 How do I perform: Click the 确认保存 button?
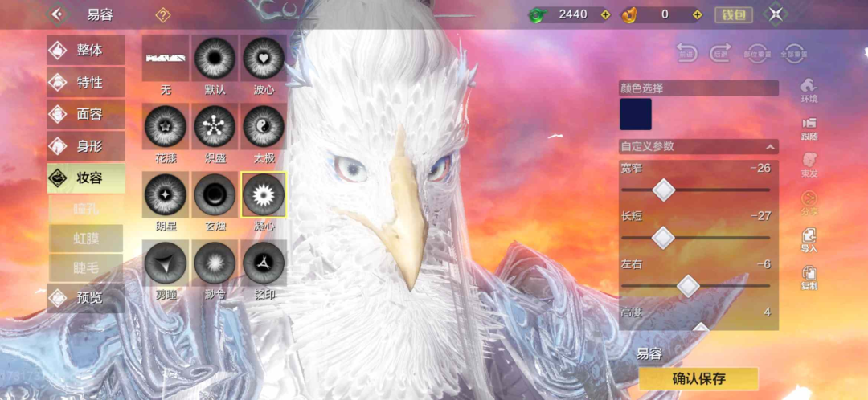click(x=698, y=379)
